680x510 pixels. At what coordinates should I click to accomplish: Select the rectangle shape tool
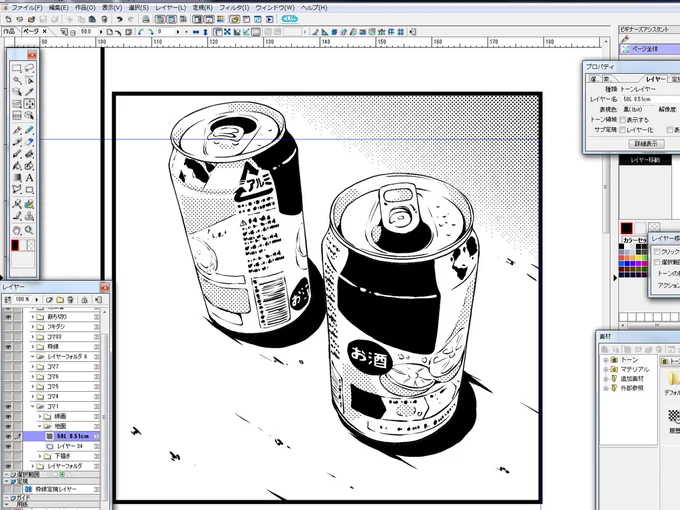(29, 190)
